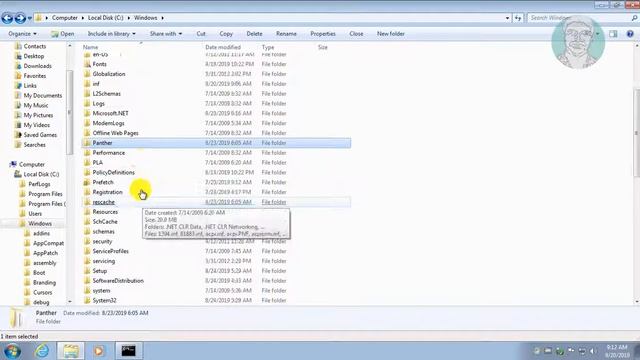Image resolution: width=640 pixels, height=360 pixels.
Task: Open the Windows Start orb
Action: point(12,351)
